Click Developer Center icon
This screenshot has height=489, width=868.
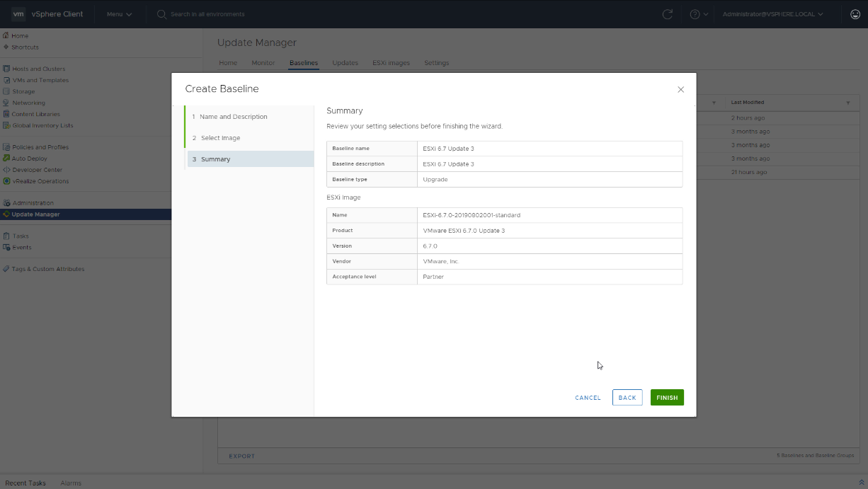[x=6, y=170]
